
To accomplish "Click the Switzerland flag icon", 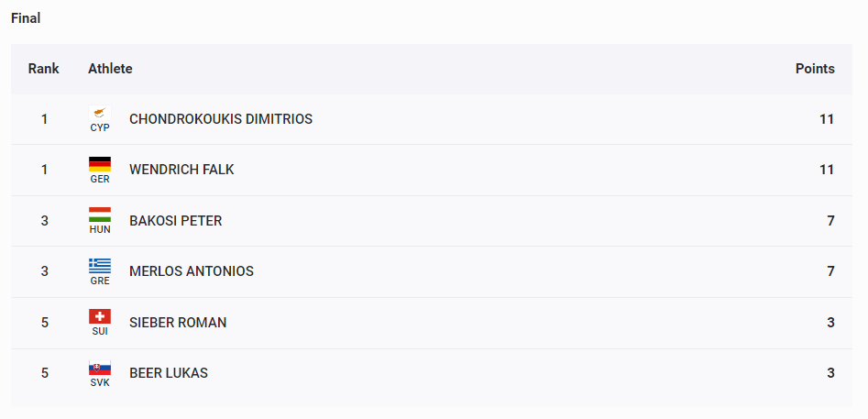I will pyautogui.click(x=100, y=316).
